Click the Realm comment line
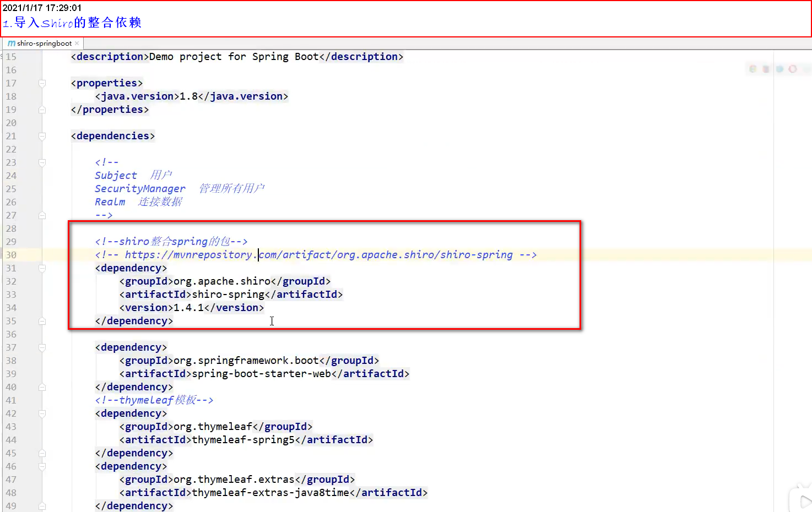This screenshot has width=812, height=512. click(138, 202)
